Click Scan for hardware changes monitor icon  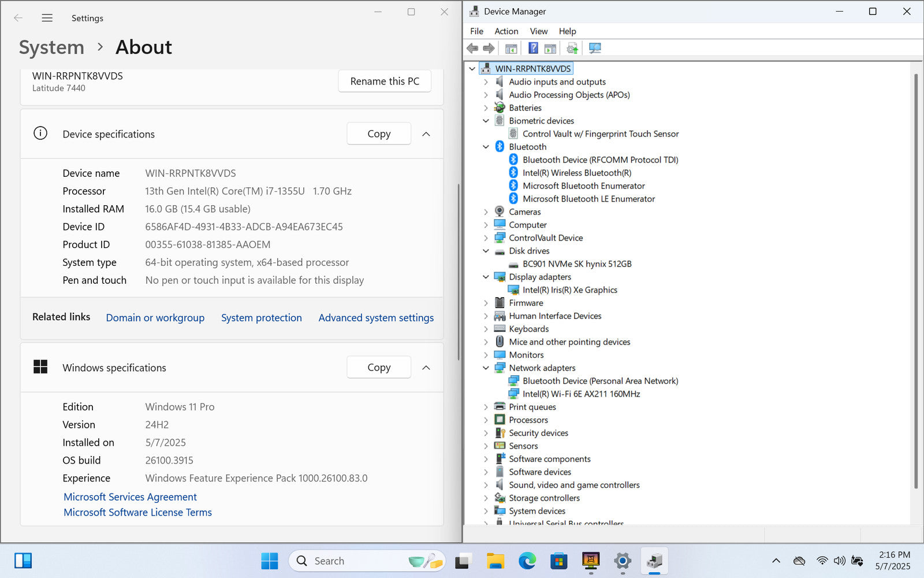tap(595, 48)
